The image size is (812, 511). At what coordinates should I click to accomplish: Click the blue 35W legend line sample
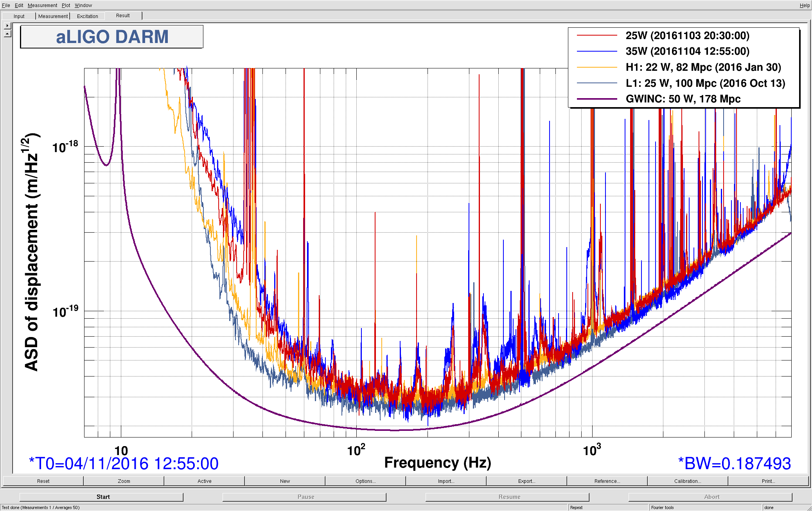point(597,51)
